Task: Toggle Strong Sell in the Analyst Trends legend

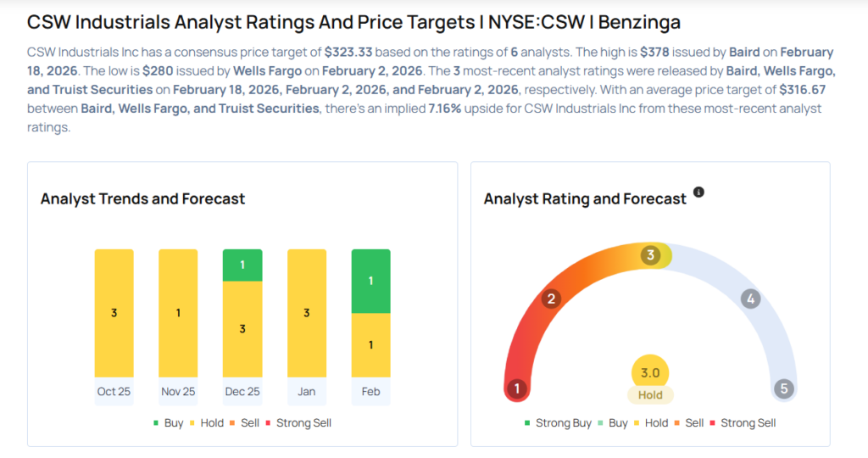Action: point(298,422)
